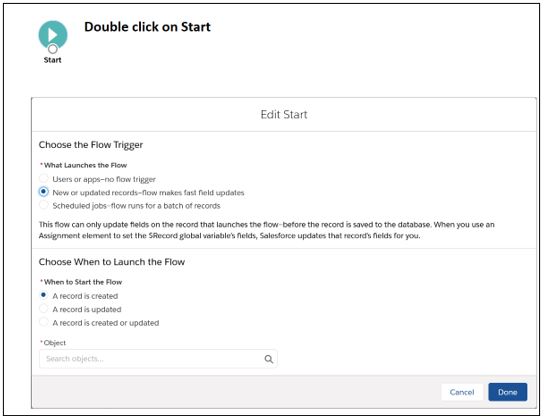Select 'New or updated records' radio button
544x419 pixels.
(x=43, y=192)
